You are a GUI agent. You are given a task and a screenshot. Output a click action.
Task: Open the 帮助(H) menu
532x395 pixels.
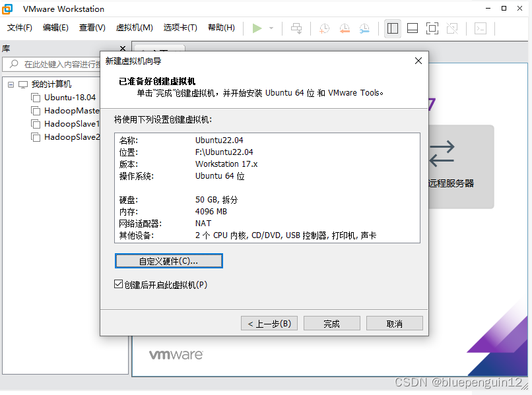pyautogui.click(x=221, y=28)
